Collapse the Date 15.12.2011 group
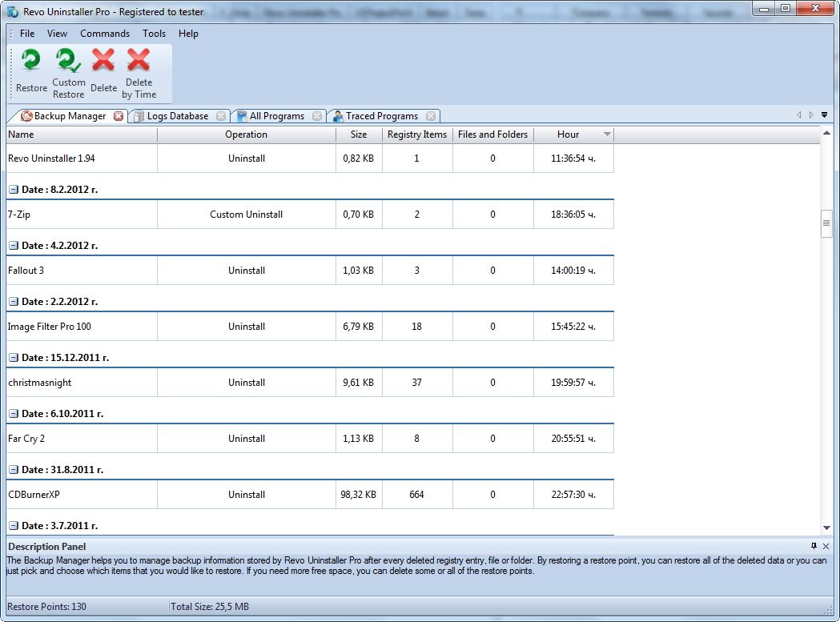 click(x=14, y=358)
